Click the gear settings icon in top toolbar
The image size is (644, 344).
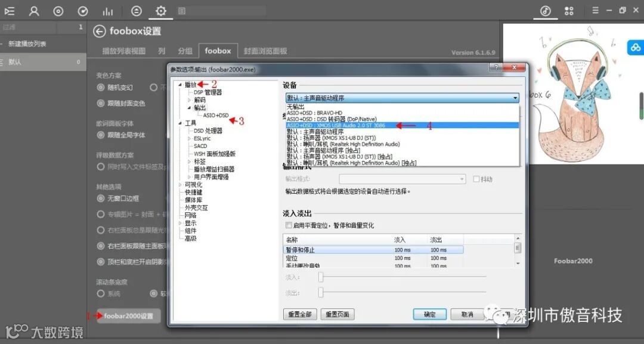click(161, 11)
